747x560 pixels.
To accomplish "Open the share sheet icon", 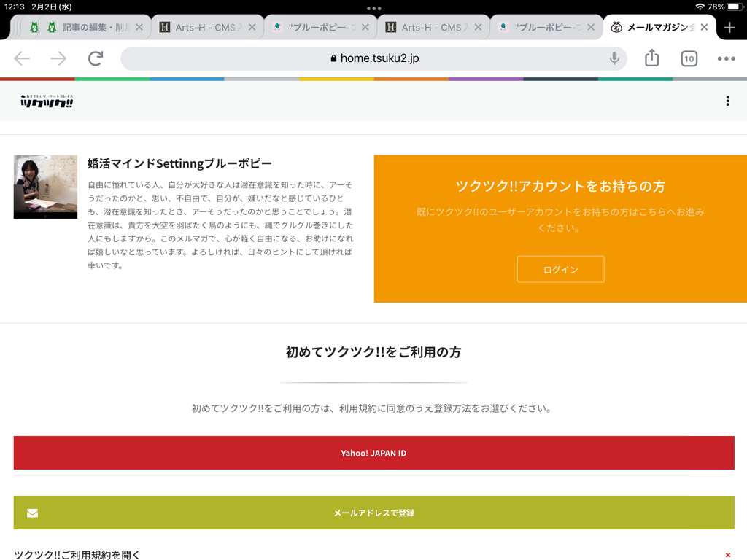I will (652, 58).
